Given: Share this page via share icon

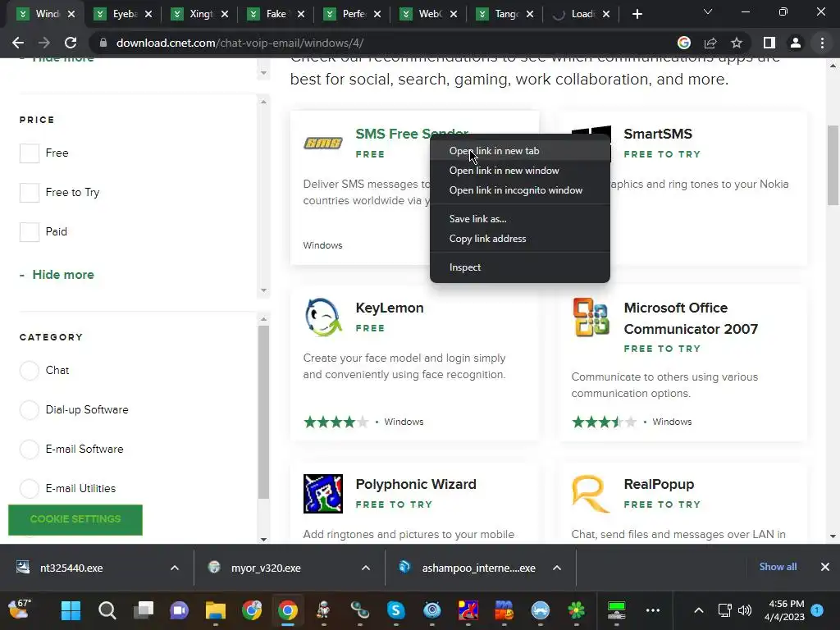Looking at the screenshot, I should click(710, 43).
